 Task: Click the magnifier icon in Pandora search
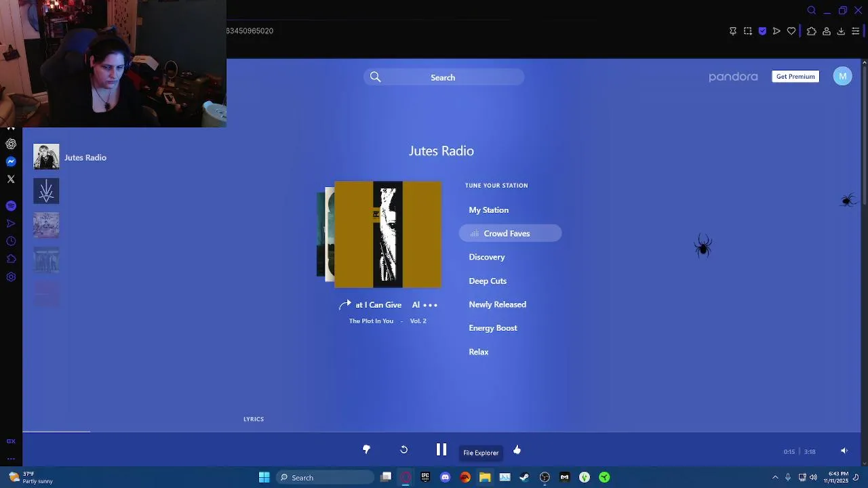[x=376, y=77]
